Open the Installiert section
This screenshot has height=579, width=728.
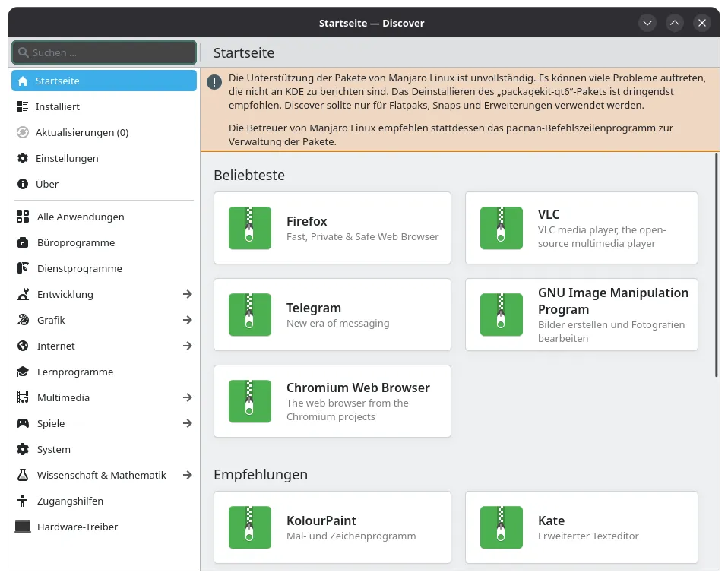click(x=58, y=106)
